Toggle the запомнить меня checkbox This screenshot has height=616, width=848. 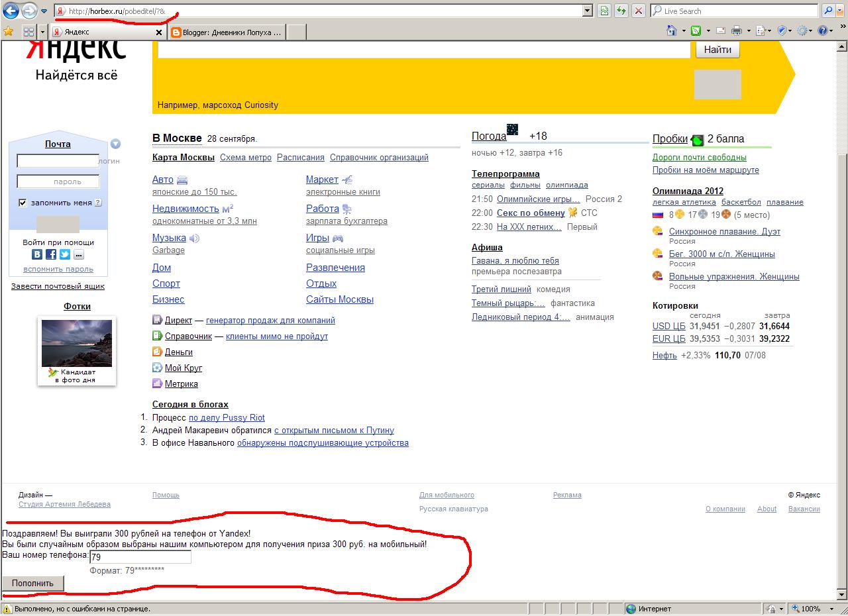click(23, 203)
